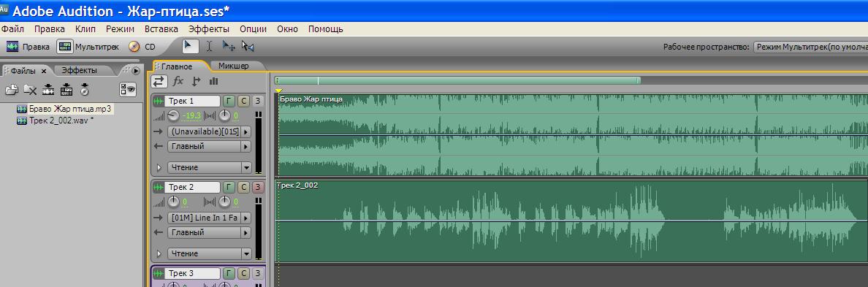Expand Трек 2 automation lanes triangle
The image size is (868, 287).
(159, 254)
